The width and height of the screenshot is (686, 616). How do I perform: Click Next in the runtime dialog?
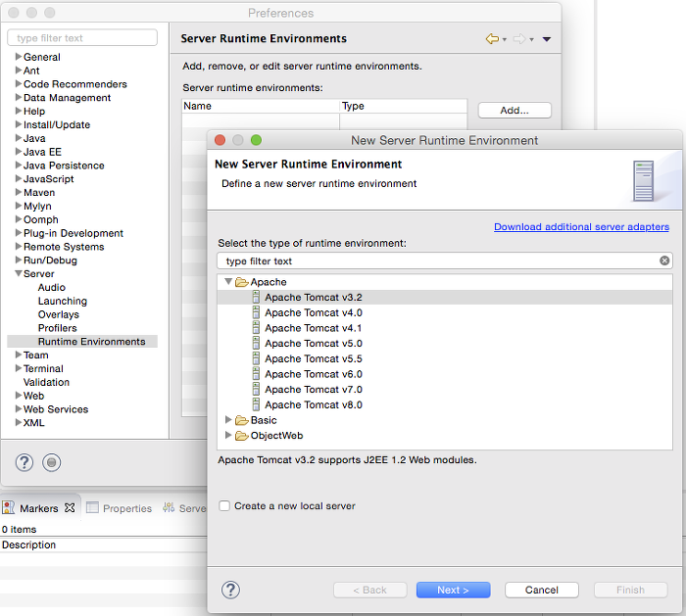click(x=453, y=590)
